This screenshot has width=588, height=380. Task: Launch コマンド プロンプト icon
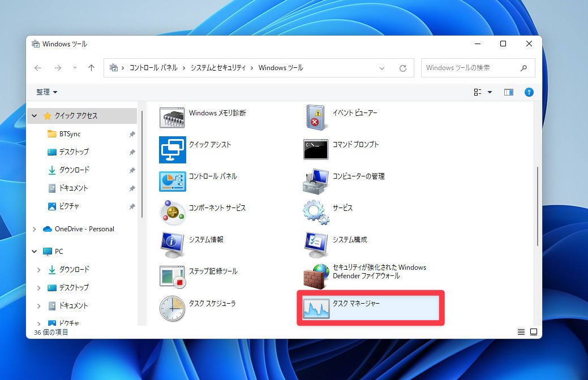[316, 149]
